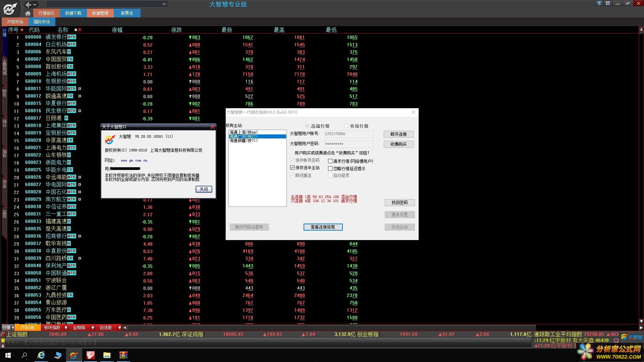
Task: Click the yellow question mark icon in status bar
Action: [x=3, y=340]
